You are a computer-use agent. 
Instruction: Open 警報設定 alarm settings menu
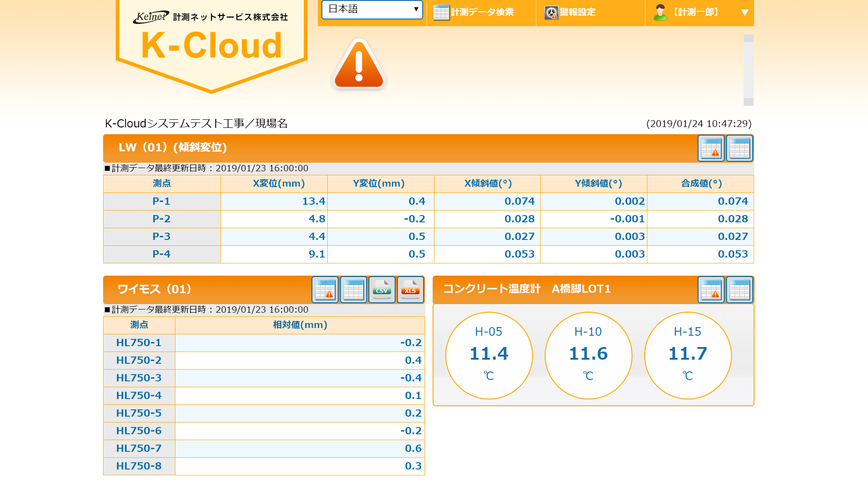pos(590,13)
